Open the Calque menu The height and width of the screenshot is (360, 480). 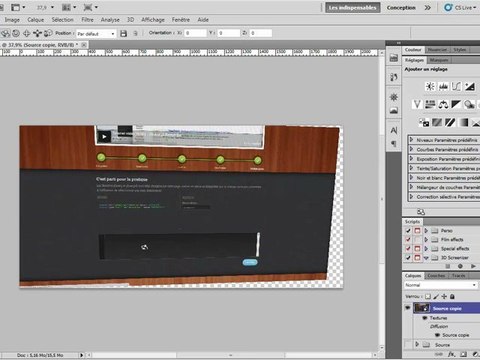(x=36, y=20)
